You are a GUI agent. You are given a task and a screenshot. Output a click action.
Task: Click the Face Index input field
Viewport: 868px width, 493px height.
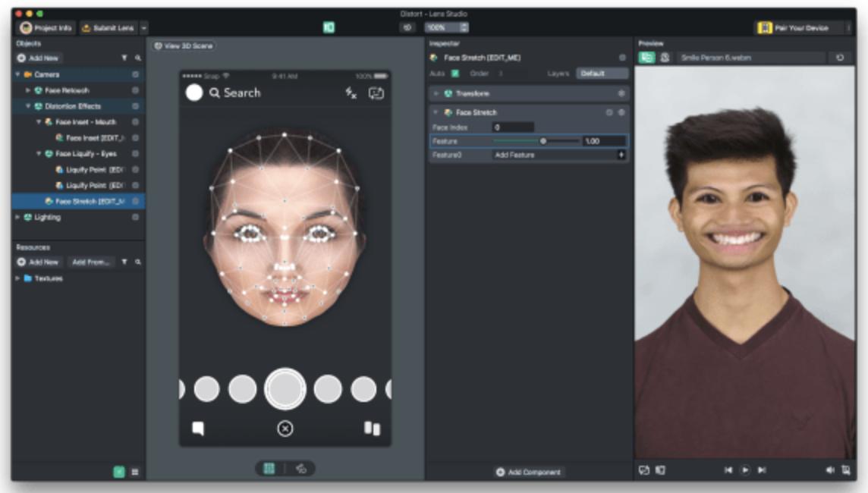tap(513, 127)
